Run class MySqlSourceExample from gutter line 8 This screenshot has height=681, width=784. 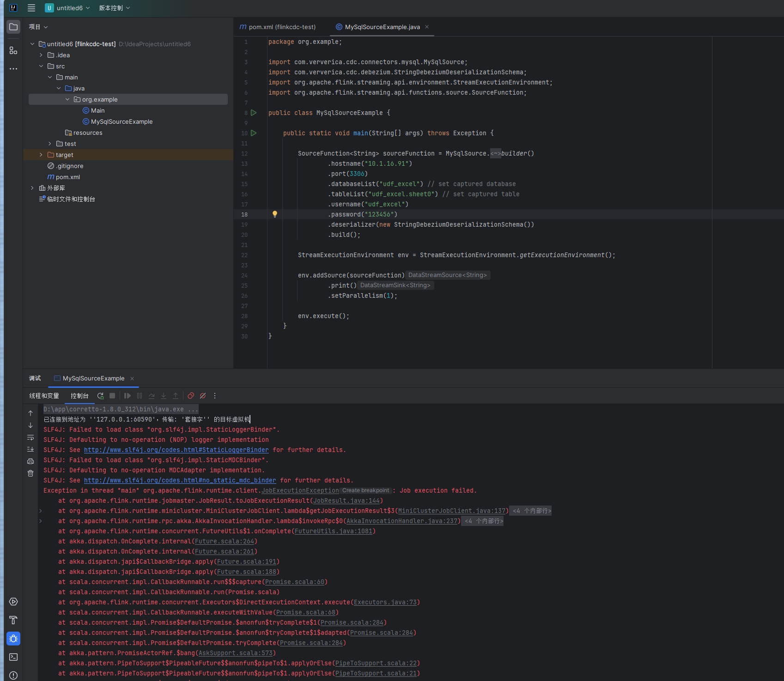tap(254, 113)
